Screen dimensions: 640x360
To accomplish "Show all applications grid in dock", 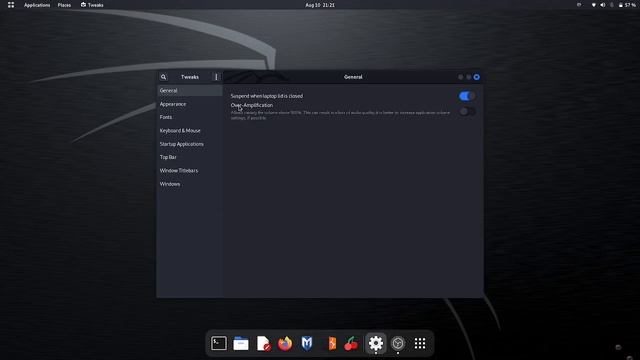I will pyautogui.click(x=420, y=343).
